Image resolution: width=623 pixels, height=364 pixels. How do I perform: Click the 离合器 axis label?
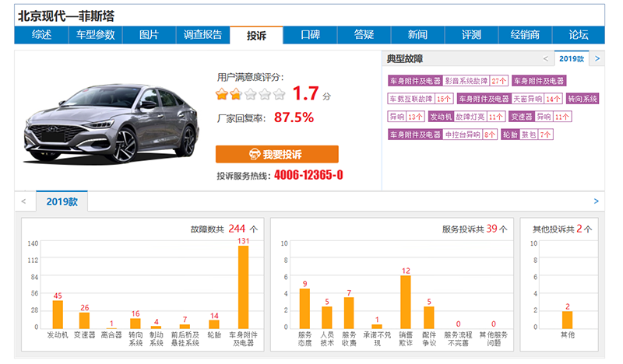click(111, 335)
